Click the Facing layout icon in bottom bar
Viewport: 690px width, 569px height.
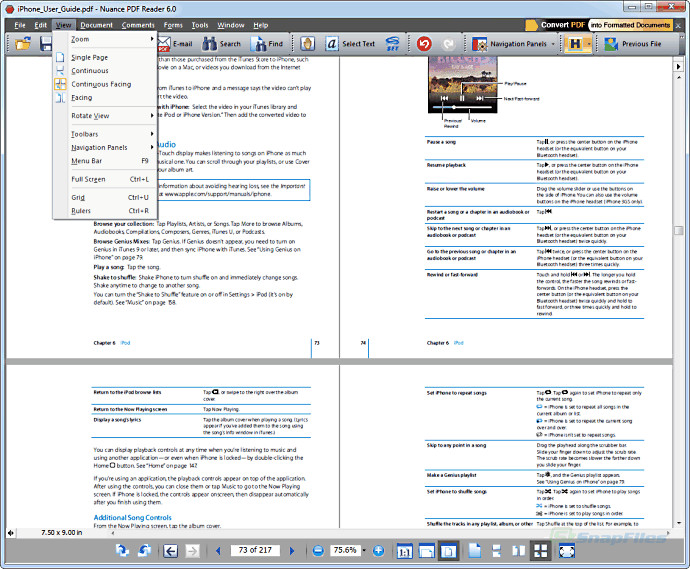click(518, 551)
